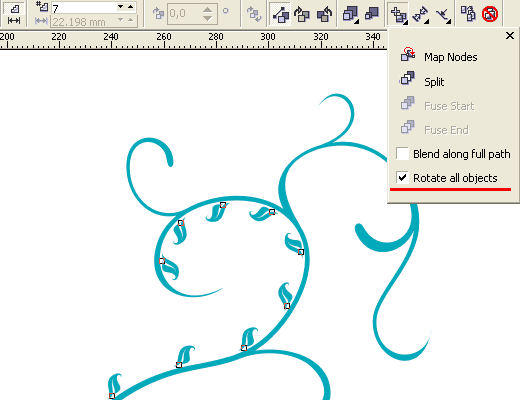Open the Start and end object properties
Screen dimensions: 520x400
click(421, 14)
